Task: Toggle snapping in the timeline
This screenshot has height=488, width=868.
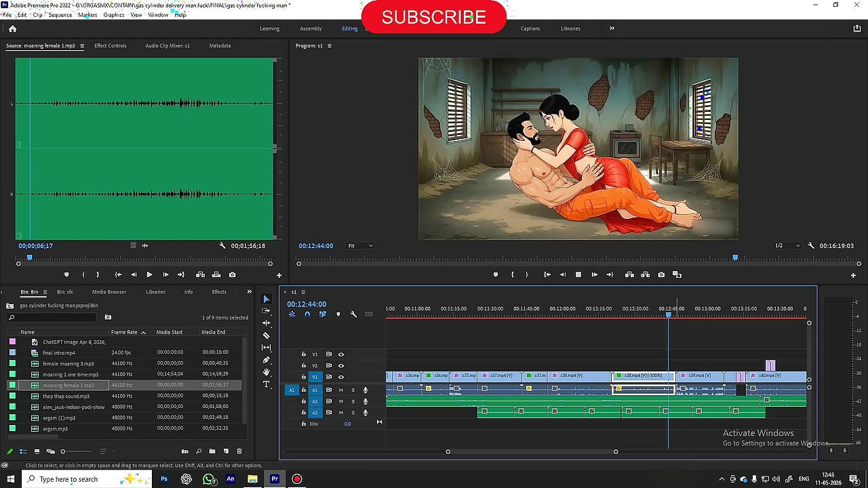Action: coord(307,314)
